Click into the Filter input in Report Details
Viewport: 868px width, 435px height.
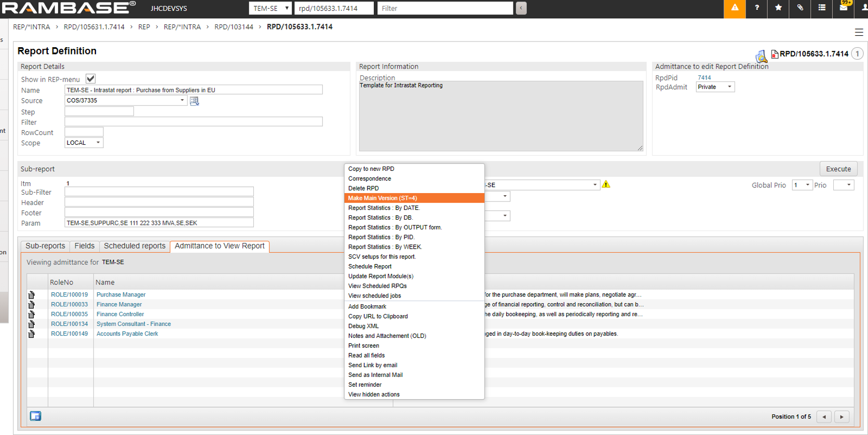(x=193, y=122)
